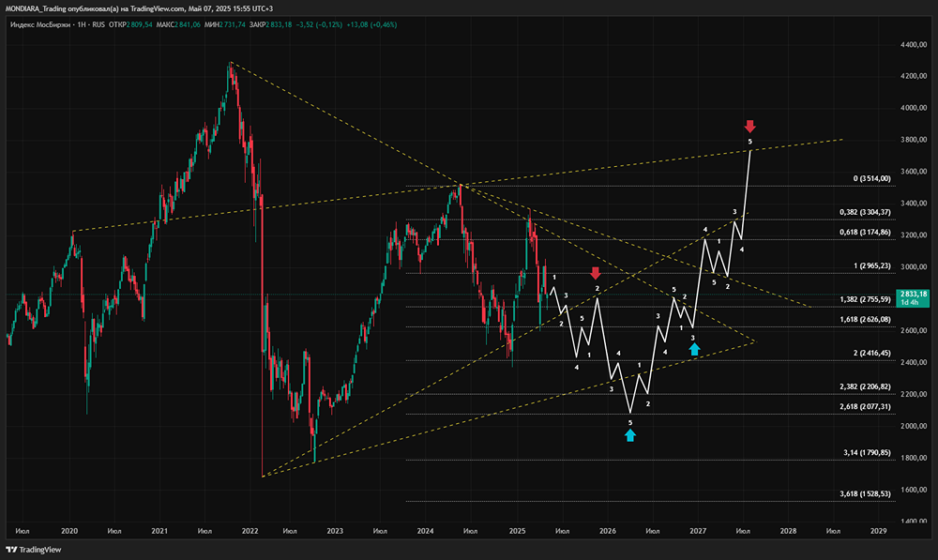The image size is (938, 560).
Task: Click the TradingView logo at bottom left
Action: point(34,550)
